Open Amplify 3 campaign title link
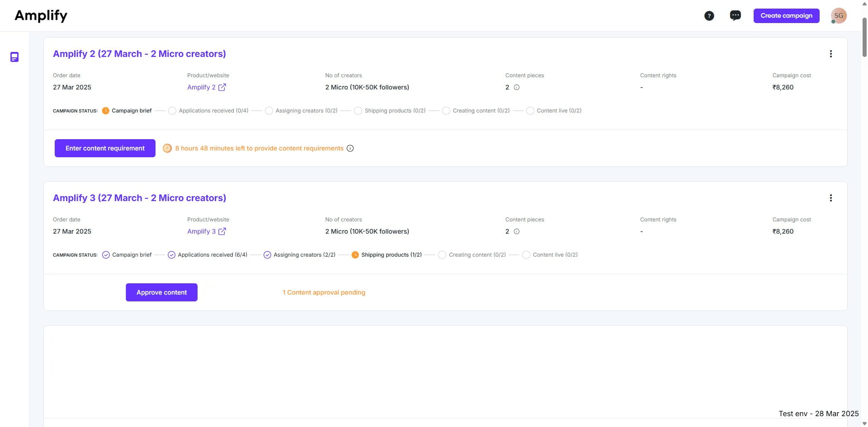This screenshot has width=868, height=427. (x=139, y=198)
